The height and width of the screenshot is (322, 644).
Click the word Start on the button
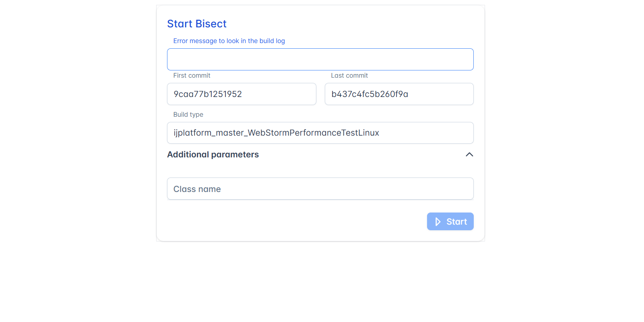[456, 222]
